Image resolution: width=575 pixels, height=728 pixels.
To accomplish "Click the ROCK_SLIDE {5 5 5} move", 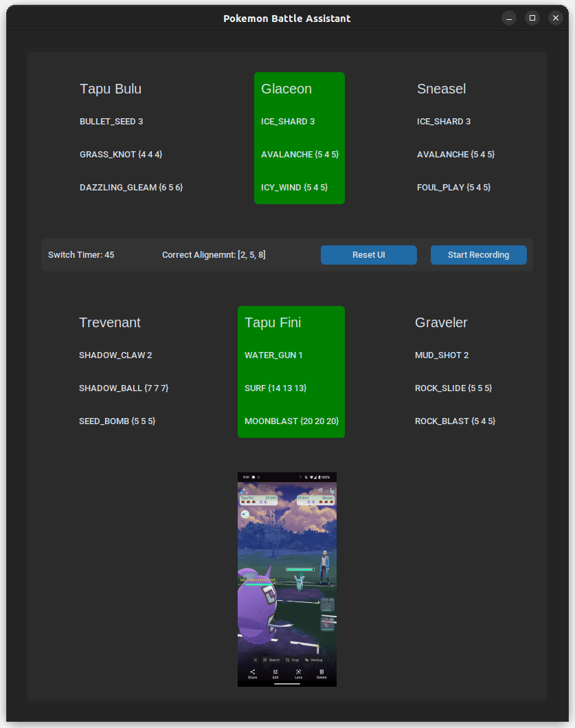I will [453, 388].
